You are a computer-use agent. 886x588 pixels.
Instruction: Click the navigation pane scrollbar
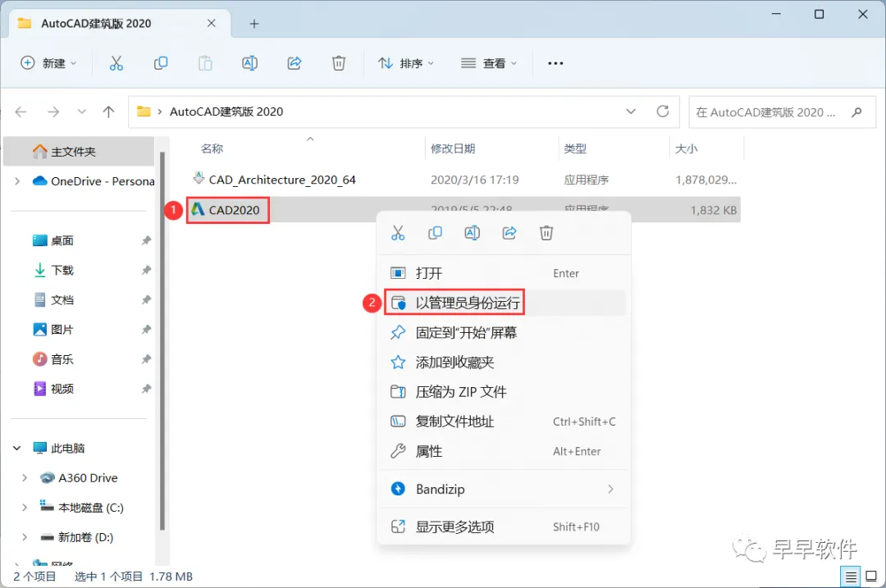[162, 340]
